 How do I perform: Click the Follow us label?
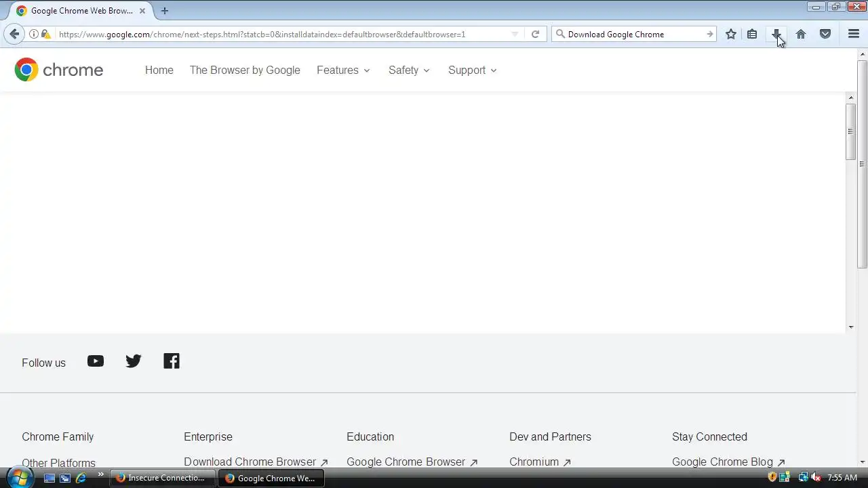click(x=43, y=363)
